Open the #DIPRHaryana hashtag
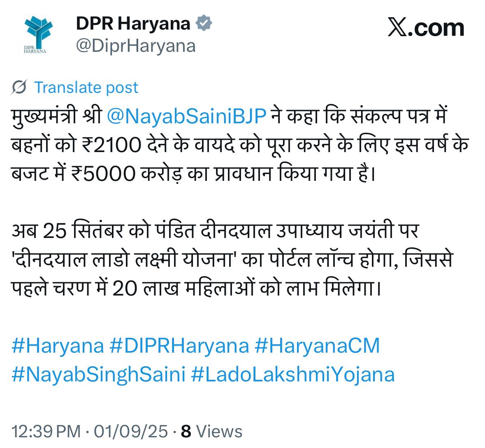 pos(179,346)
